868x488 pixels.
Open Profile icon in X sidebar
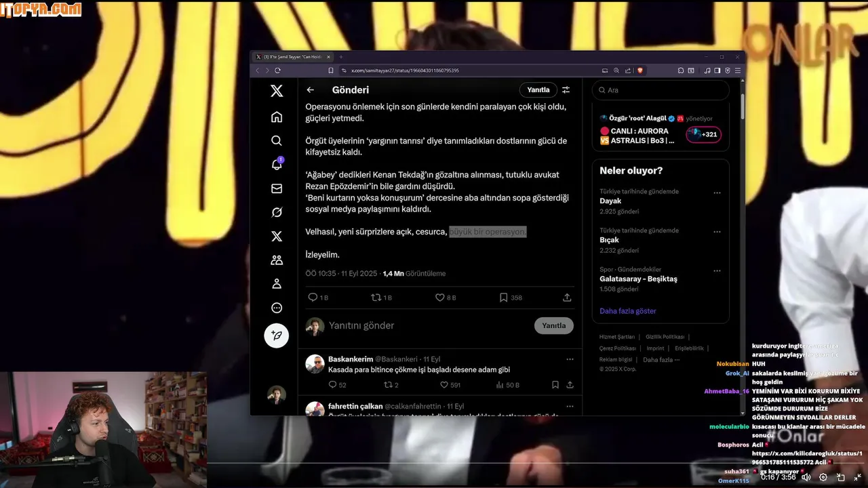coord(277,284)
